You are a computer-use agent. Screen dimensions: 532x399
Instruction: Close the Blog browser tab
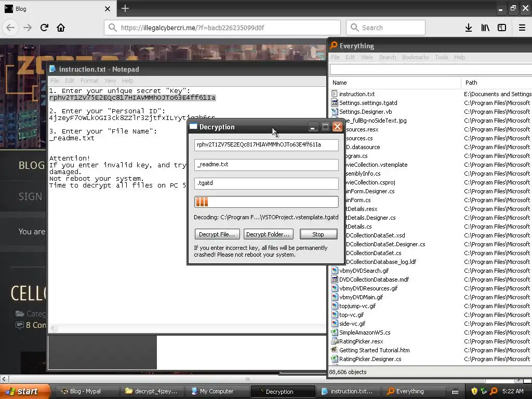108,9
